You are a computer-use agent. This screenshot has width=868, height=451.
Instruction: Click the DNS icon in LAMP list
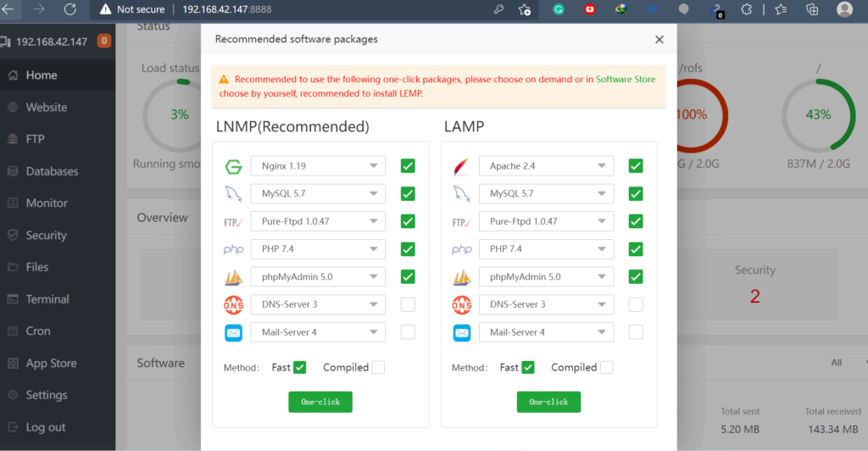coord(462,305)
